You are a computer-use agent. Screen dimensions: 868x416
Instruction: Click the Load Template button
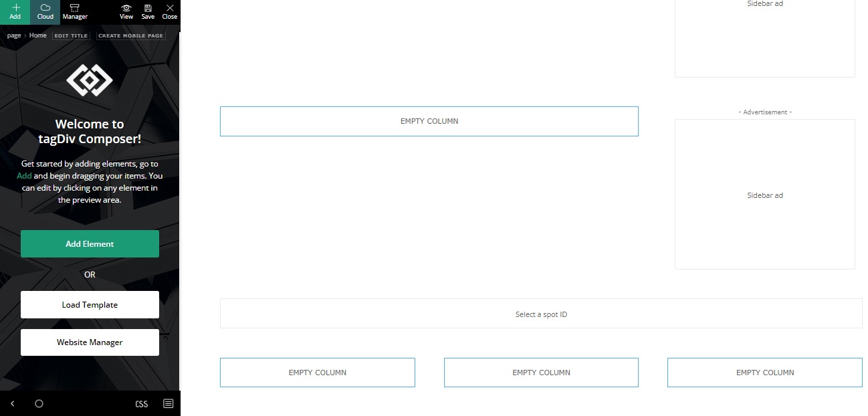point(90,305)
